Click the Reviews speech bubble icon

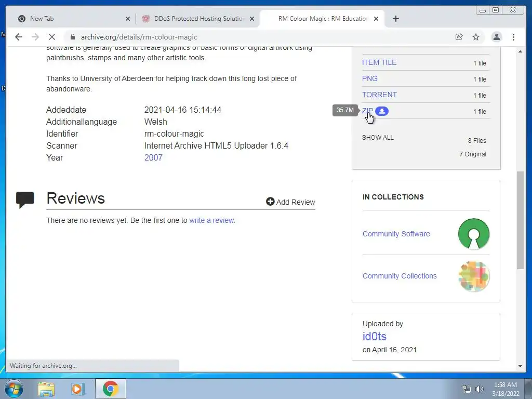(25, 199)
